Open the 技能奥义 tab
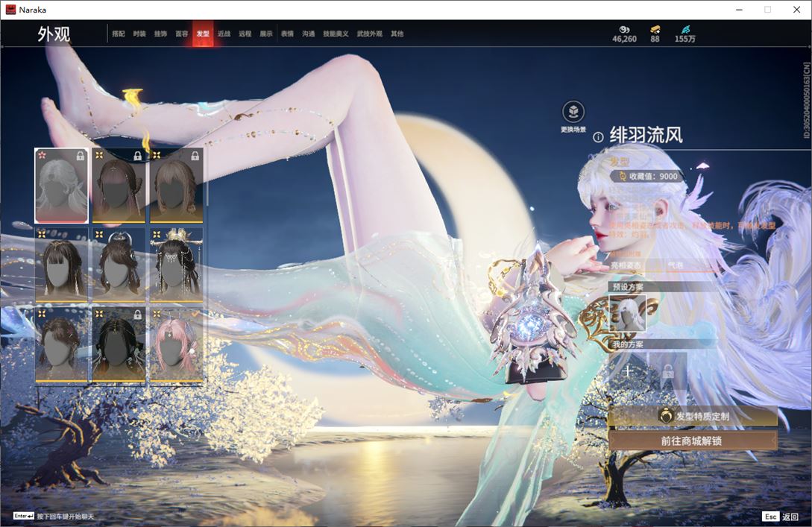 (336, 34)
